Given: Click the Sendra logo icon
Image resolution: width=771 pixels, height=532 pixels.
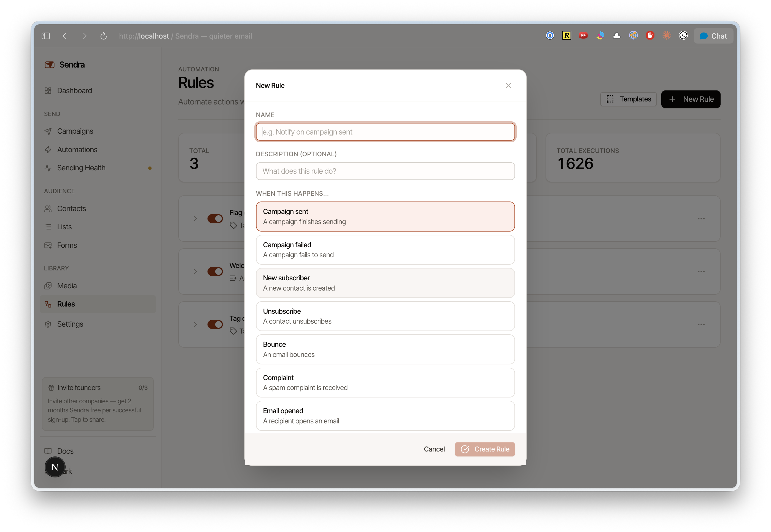Looking at the screenshot, I should coord(49,65).
